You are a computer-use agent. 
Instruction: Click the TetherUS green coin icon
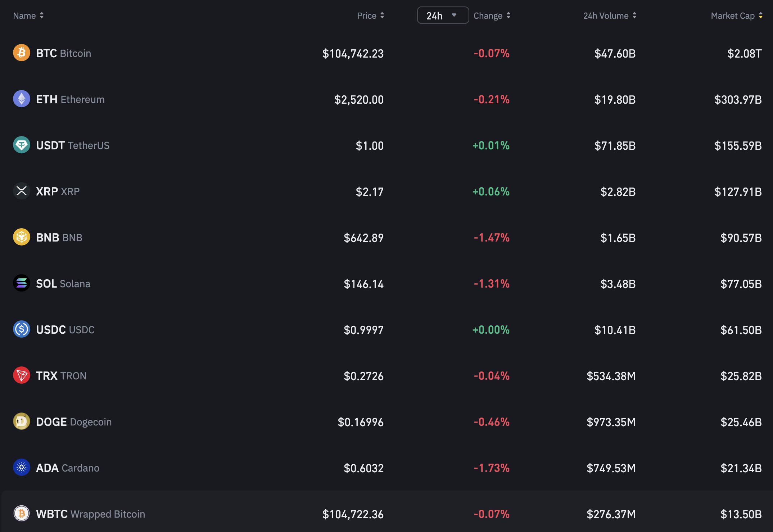click(x=22, y=145)
